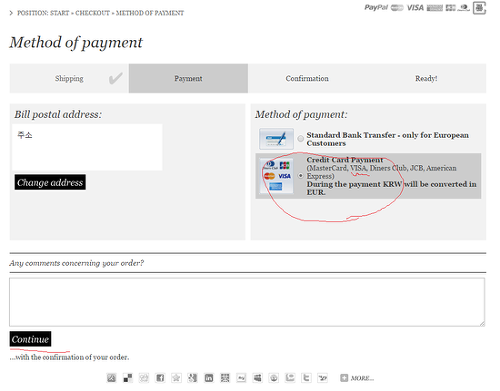
Task: Click CHECKOUT in the breadcrumb
Action: 92,13
